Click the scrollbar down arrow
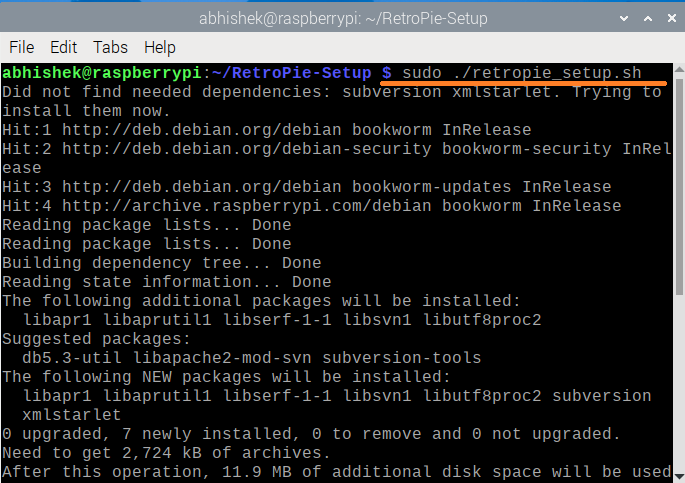This screenshot has width=685, height=483. [x=677, y=475]
